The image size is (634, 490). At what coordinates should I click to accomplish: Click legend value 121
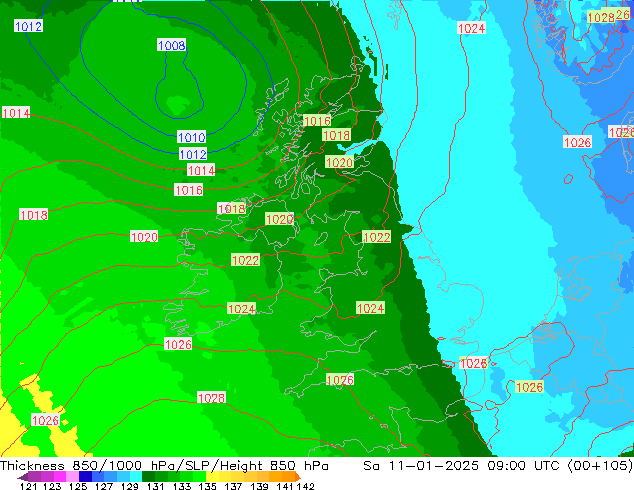coord(28,486)
